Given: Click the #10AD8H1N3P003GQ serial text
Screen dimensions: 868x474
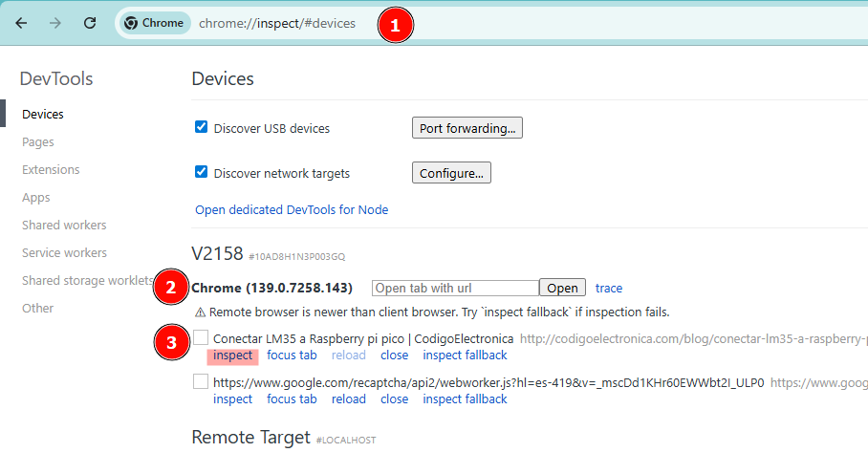Looking at the screenshot, I should pos(296,257).
